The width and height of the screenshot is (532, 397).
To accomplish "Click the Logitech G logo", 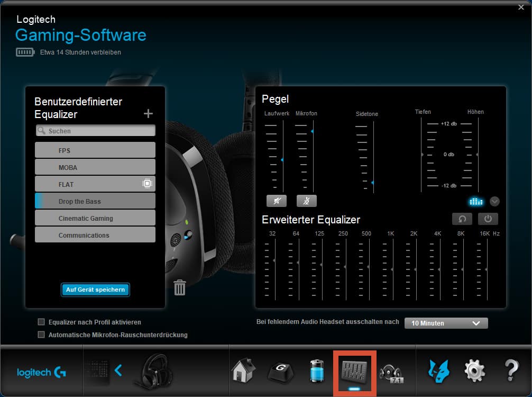I will tap(41, 372).
